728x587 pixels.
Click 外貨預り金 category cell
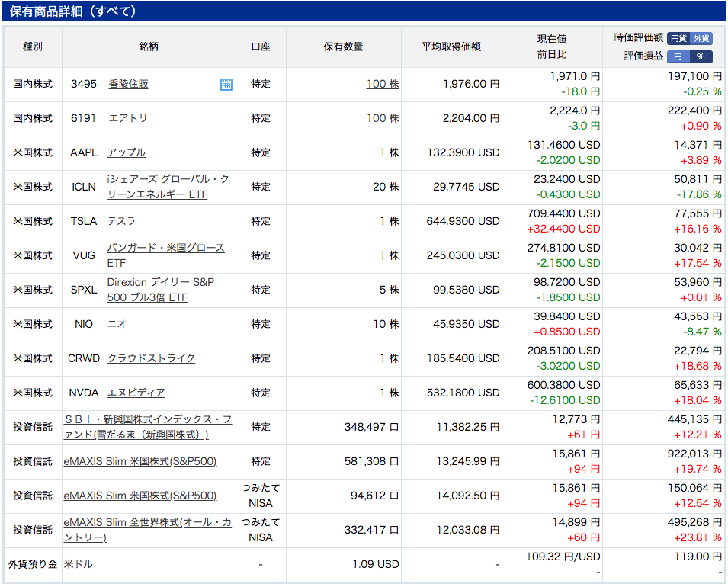coord(33,564)
